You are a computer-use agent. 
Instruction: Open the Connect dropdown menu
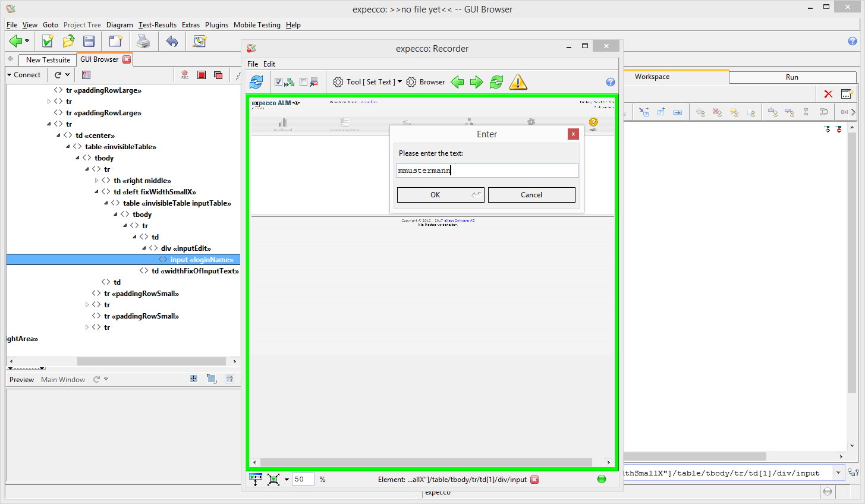[24, 75]
